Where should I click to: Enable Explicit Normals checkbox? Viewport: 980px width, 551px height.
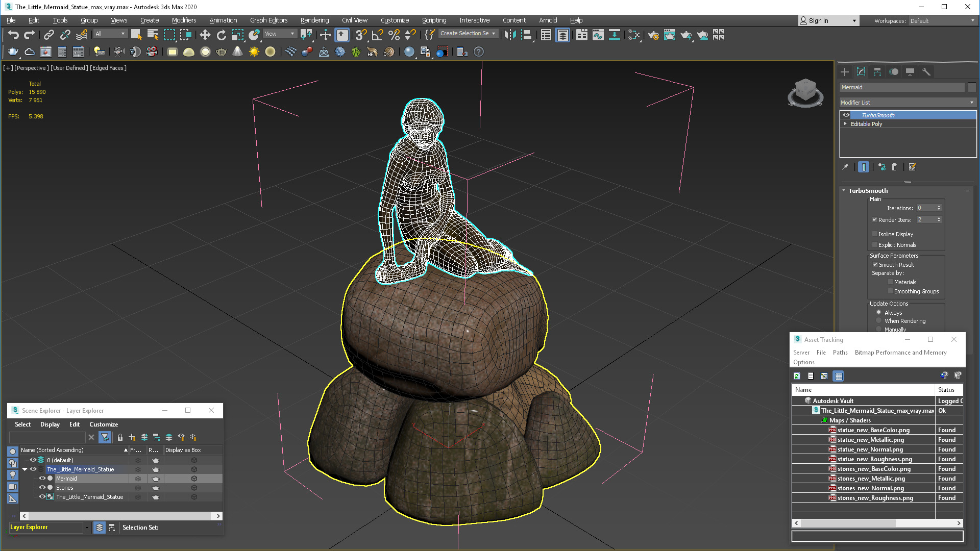875,245
